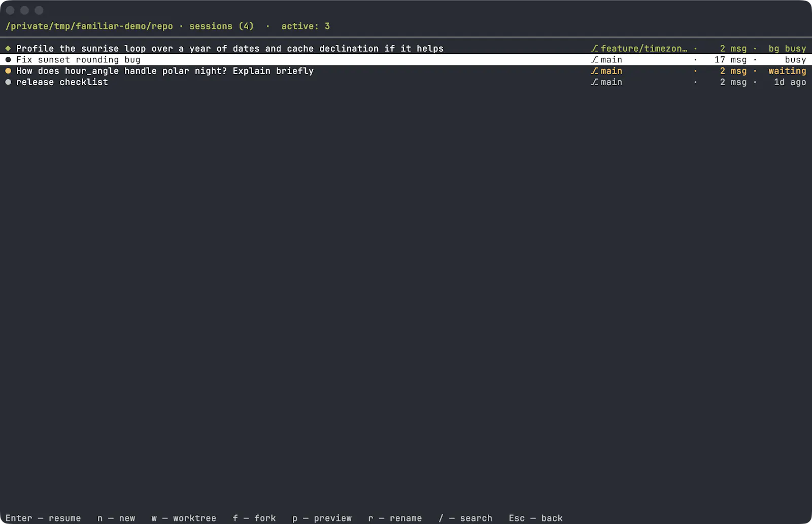Click the Esc – back hint
Screen dimensions: 812x524
(x=536, y=518)
